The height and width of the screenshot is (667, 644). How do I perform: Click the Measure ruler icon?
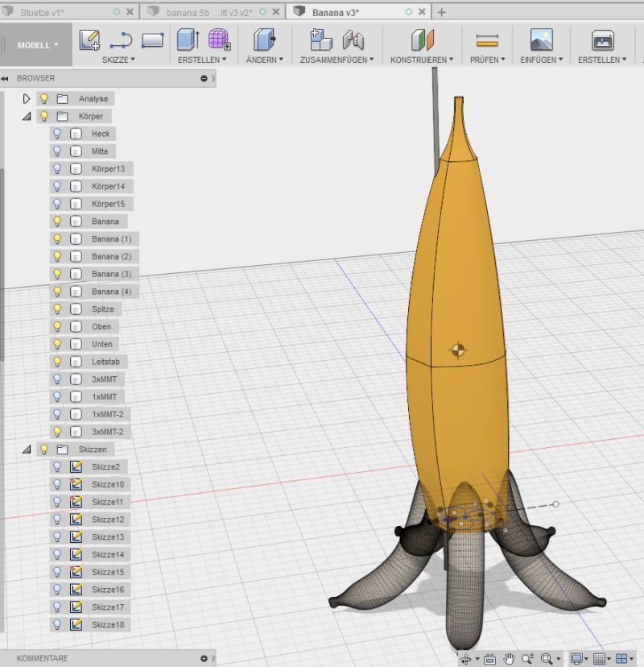point(487,41)
